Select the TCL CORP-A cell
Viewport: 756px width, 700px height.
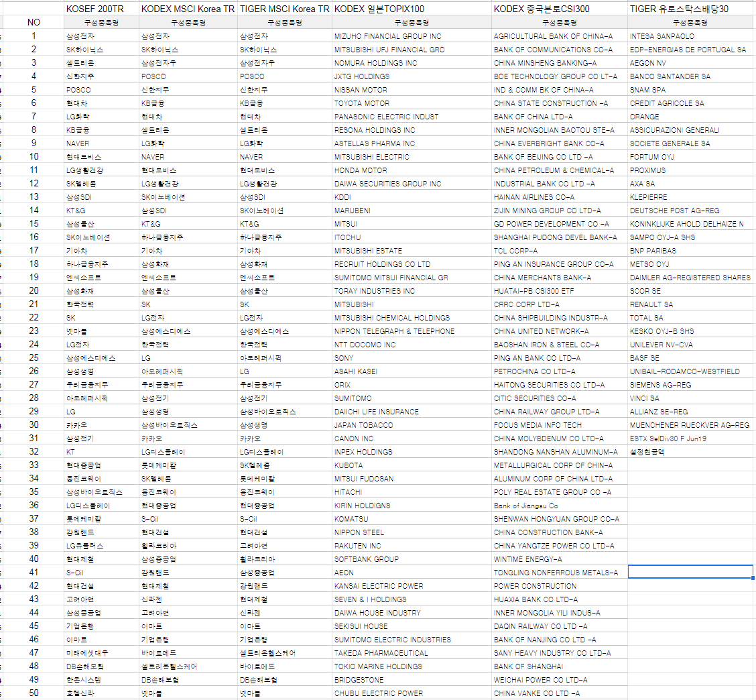click(x=559, y=250)
